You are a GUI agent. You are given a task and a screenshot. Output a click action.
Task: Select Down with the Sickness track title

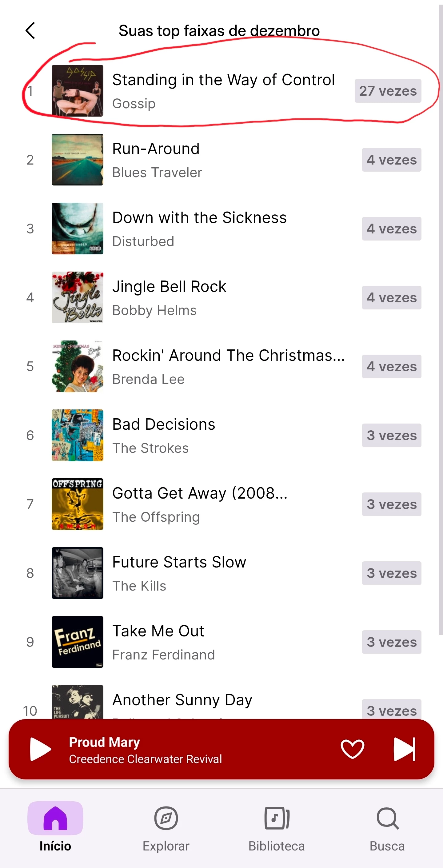coord(199,218)
